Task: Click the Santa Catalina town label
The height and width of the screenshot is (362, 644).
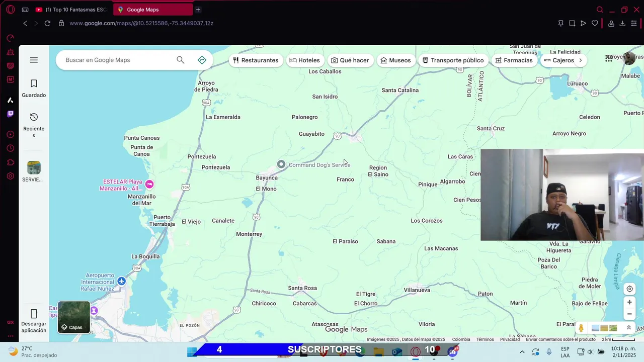Action: (400, 90)
